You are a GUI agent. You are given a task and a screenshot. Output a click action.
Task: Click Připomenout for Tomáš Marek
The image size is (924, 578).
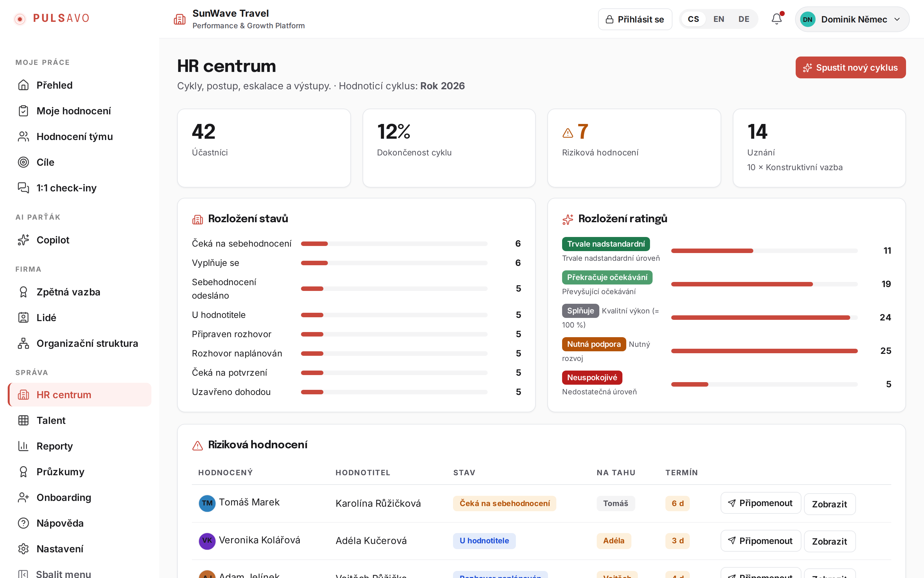pos(761,503)
